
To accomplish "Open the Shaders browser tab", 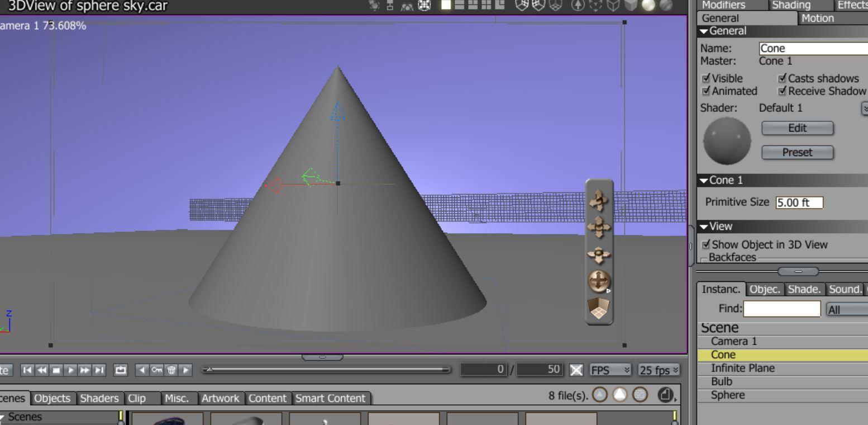I will (x=99, y=398).
